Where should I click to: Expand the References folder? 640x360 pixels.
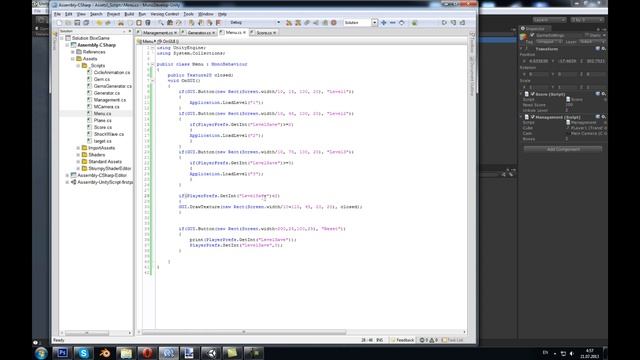(x=73, y=52)
